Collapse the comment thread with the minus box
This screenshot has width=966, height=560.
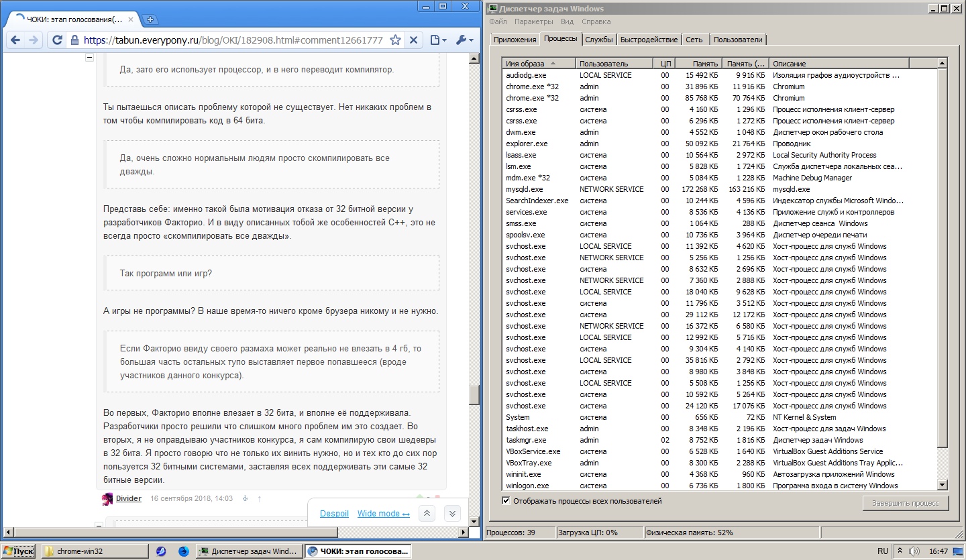coord(89,58)
